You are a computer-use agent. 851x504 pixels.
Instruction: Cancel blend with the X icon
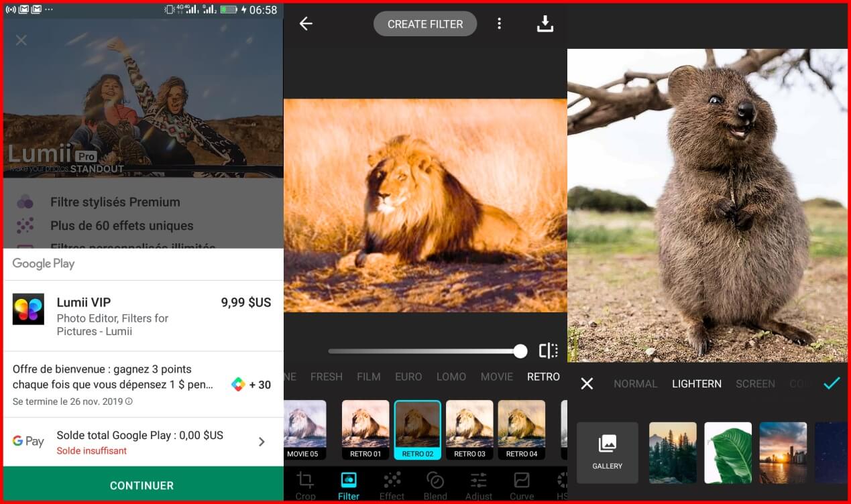(x=587, y=383)
